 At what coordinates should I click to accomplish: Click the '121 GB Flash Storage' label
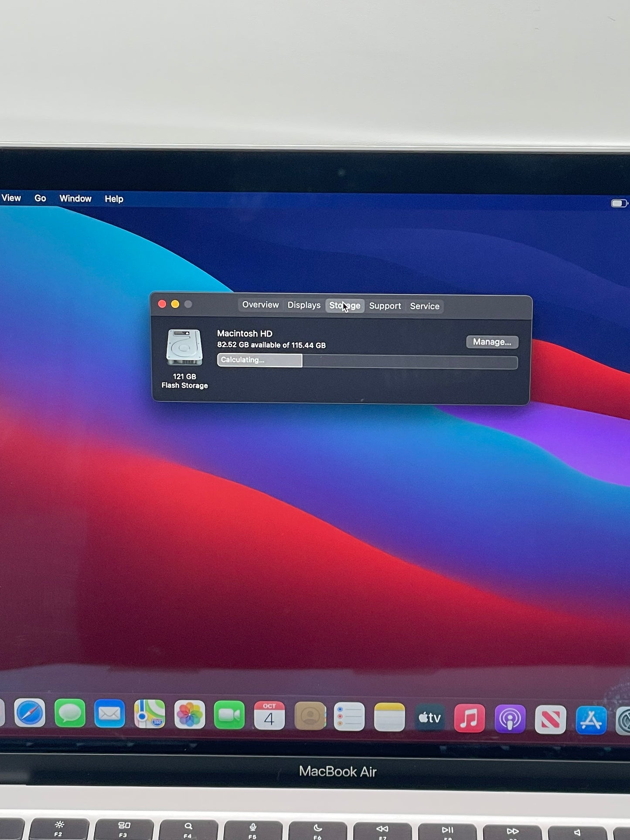[x=184, y=381]
